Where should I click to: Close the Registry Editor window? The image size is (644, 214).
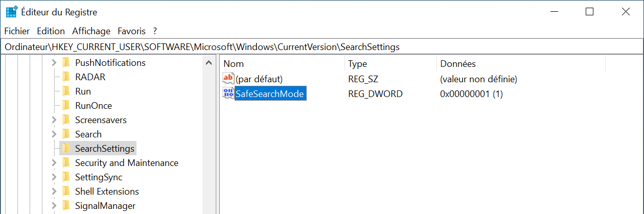click(x=626, y=12)
